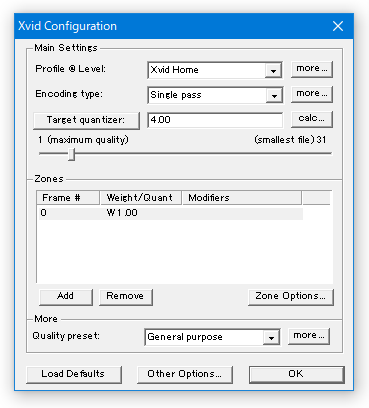Open Zone Options...
The width and height of the screenshot is (369, 408).
point(291,297)
